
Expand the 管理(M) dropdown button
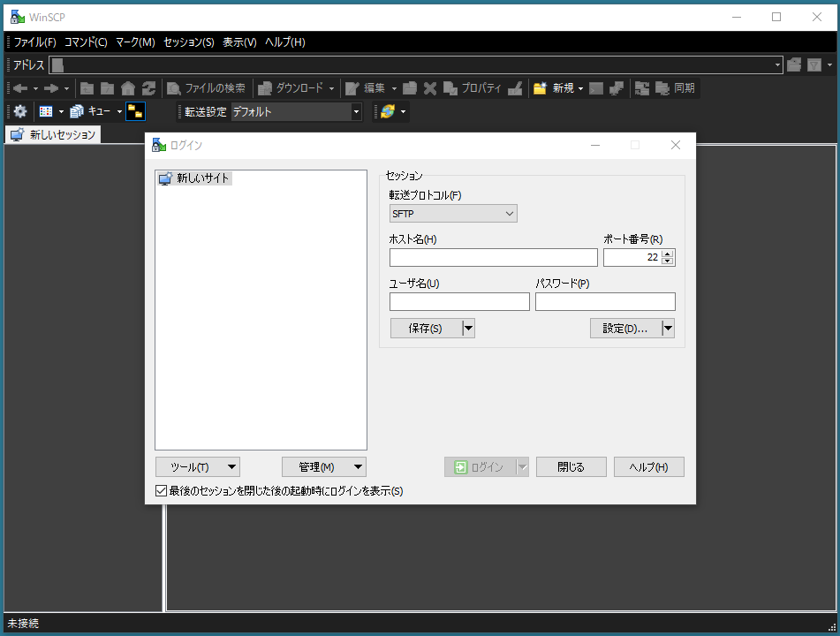pos(324,467)
